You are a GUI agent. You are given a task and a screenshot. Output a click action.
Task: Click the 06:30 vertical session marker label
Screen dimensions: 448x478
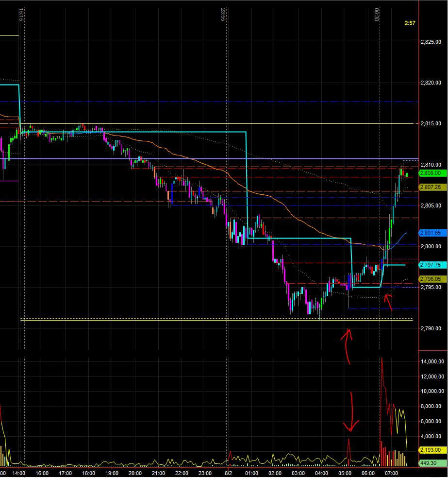pos(377,14)
